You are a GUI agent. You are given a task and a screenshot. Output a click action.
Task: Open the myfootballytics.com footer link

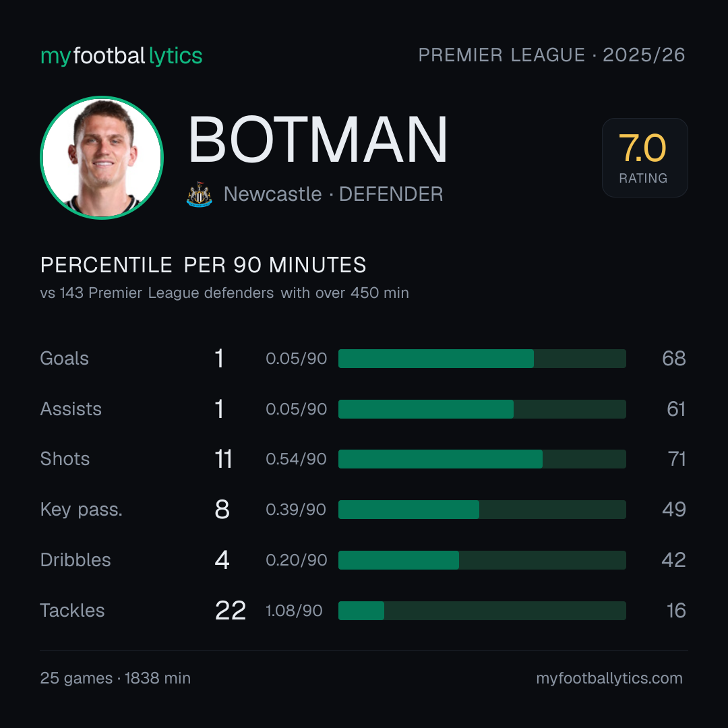point(609,678)
